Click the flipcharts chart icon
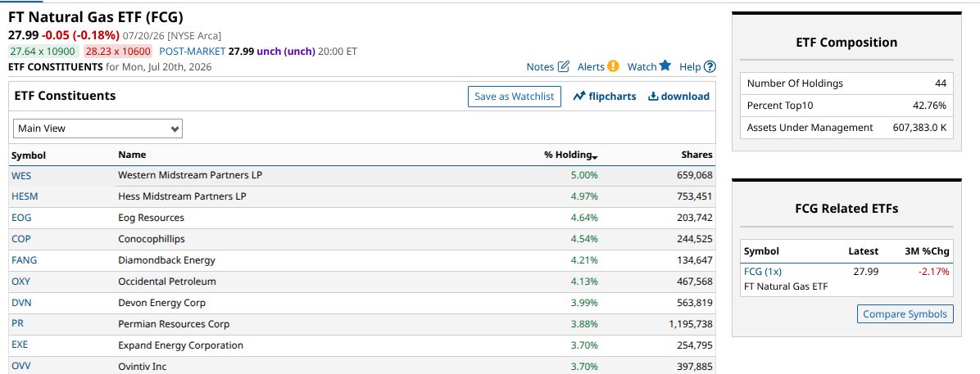 pyautogui.click(x=578, y=96)
